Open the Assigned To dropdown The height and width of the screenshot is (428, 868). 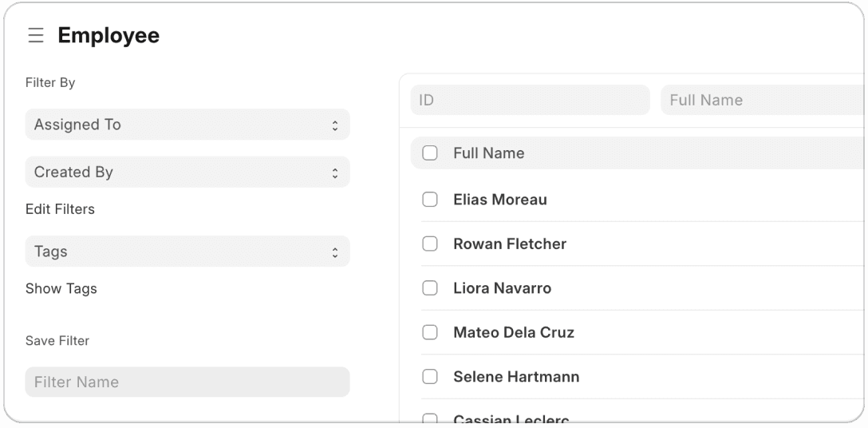(x=187, y=125)
